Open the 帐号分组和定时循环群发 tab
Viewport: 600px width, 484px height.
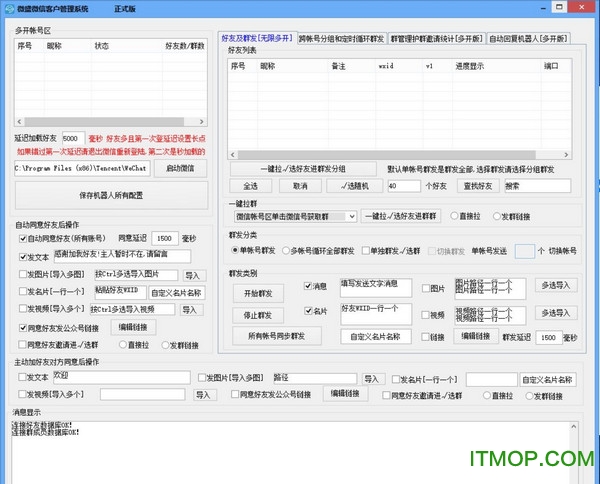pos(341,39)
